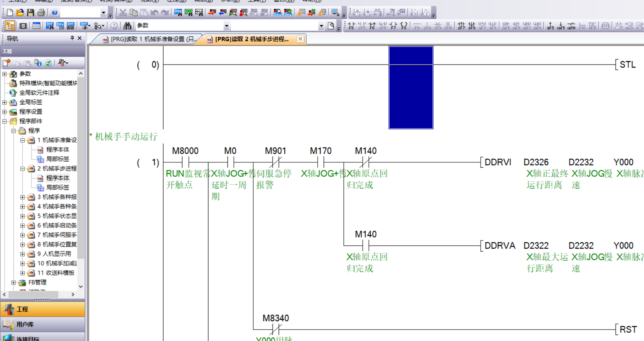
Task: Open the 参数 dropdown in toolbar
Action: point(226,26)
